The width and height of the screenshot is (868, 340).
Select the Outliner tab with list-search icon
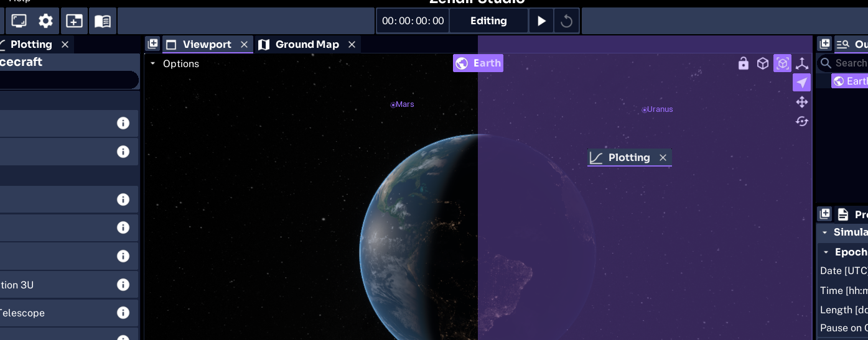click(852, 45)
